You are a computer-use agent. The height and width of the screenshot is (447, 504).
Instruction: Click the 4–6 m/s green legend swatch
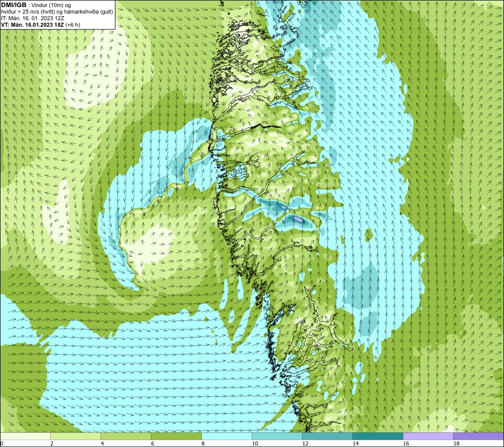[x=125, y=436]
